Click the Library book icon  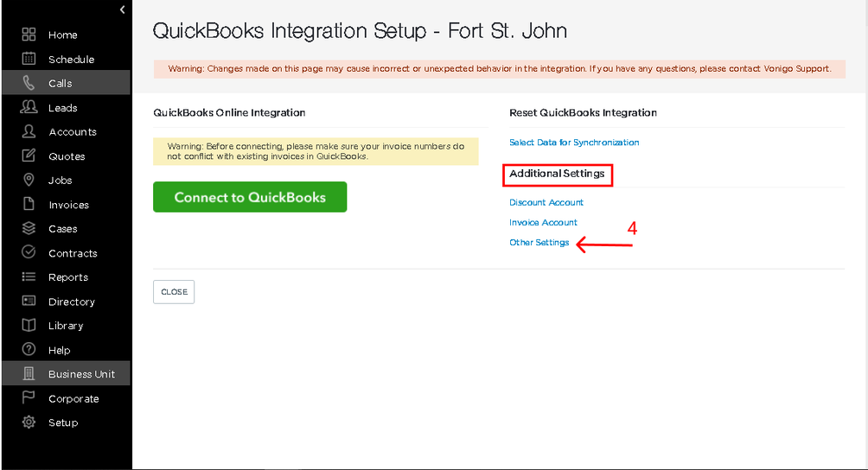click(x=29, y=325)
